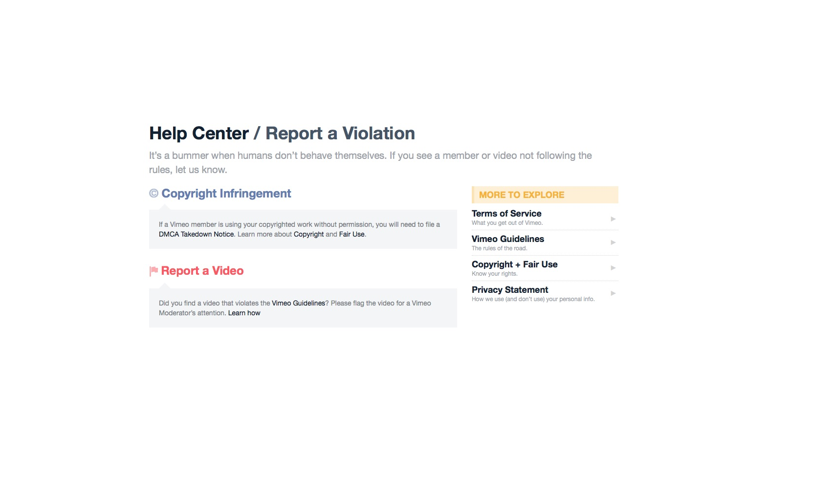
Task: Click the Learn how link
Action: coord(244,313)
